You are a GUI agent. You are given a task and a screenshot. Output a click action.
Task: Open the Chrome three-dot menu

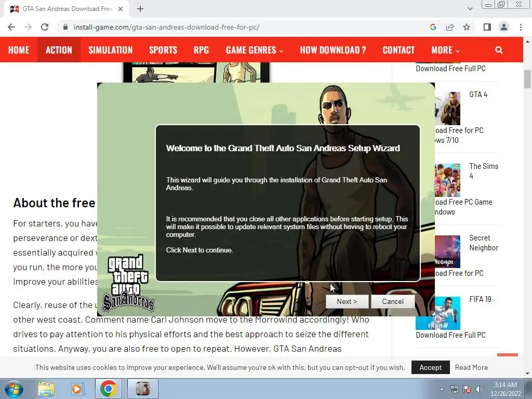521,27
